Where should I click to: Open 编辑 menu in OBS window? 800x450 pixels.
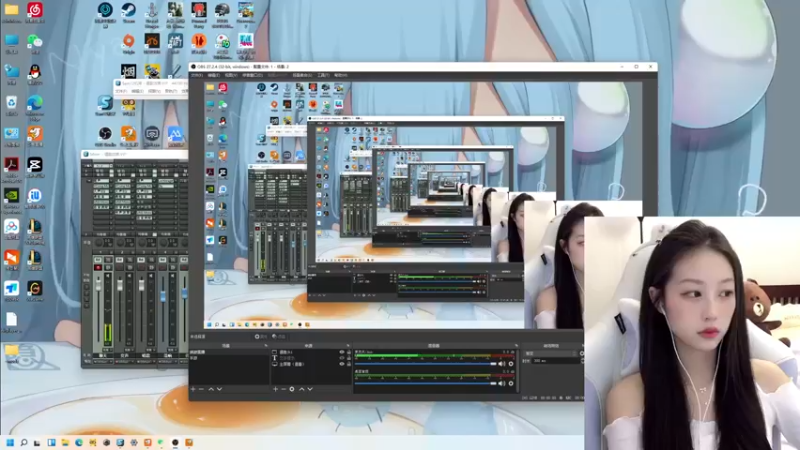click(x=214, y=75)
